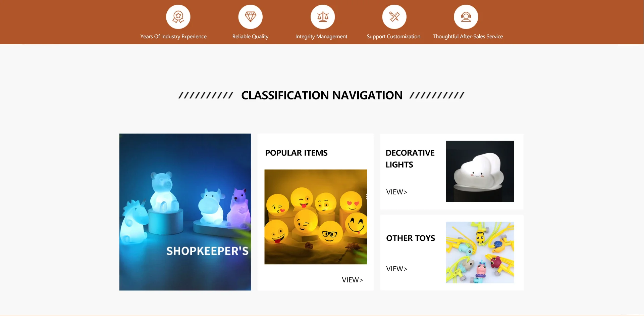Select the DECORATIVE LIGHTS heading
This screenshot has height=316, width=644.
coord(410,159)
